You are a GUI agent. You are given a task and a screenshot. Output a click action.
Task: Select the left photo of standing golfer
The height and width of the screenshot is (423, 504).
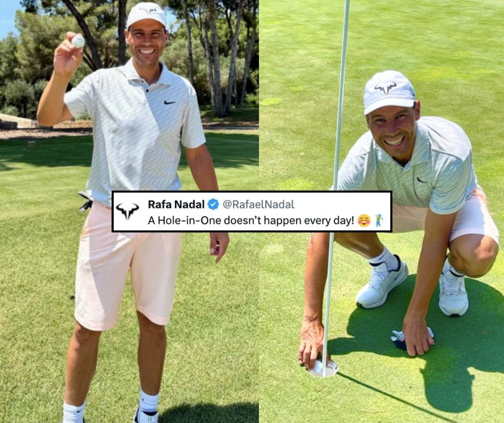tap(129, 211)
